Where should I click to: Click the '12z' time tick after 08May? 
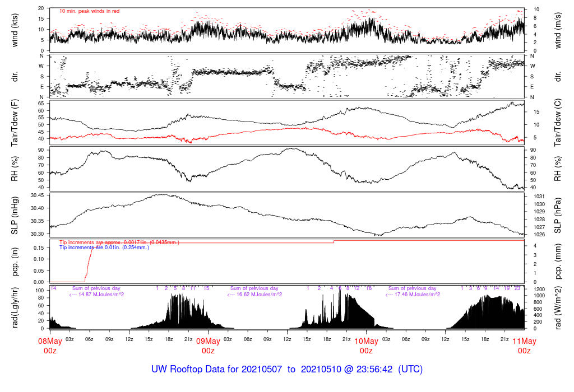click(x=129, y=339)
